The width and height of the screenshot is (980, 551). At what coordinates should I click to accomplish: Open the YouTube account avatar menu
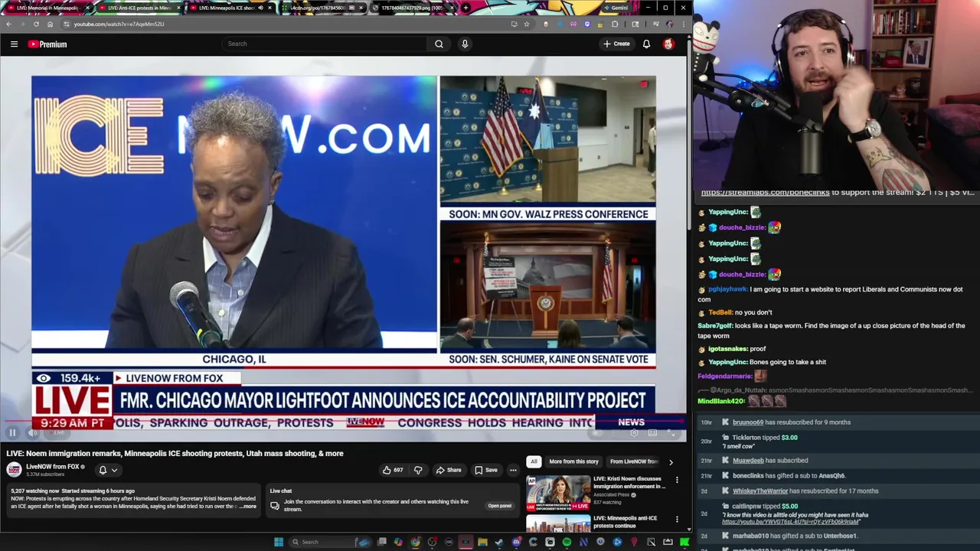668,44
